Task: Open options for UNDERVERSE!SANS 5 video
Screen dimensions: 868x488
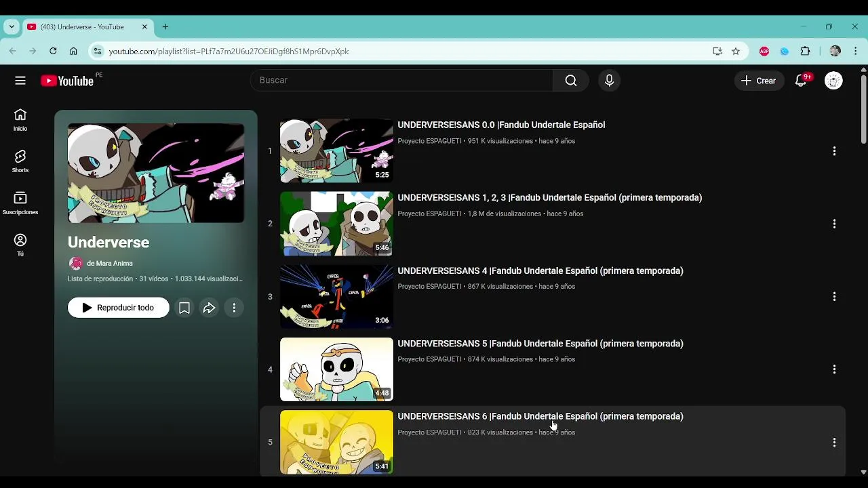Action: [x=834, y=369]
